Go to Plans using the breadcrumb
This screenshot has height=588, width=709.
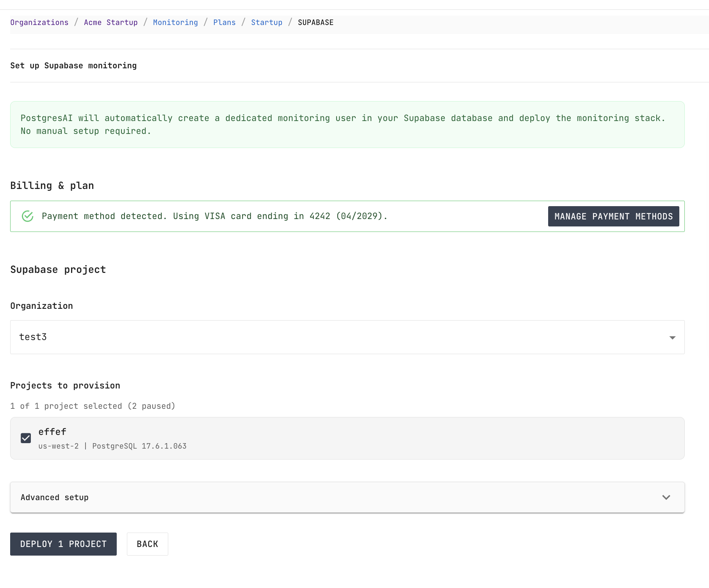(224, 22)
